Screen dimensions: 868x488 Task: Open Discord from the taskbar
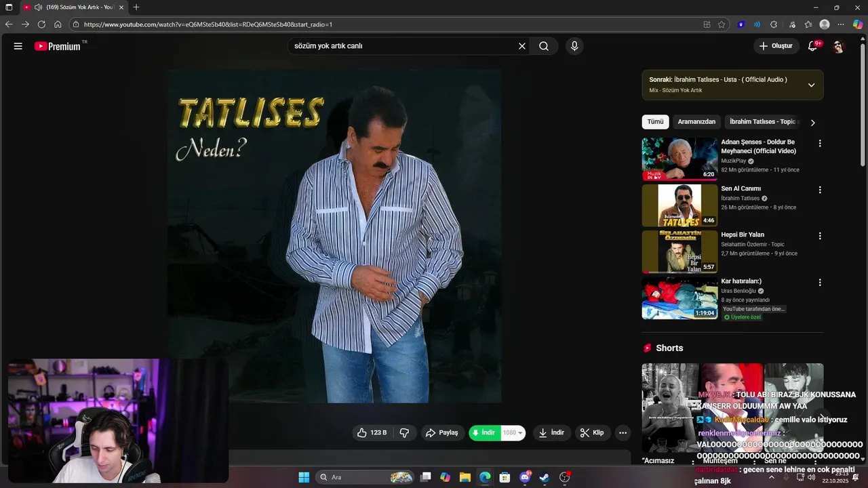525,477
